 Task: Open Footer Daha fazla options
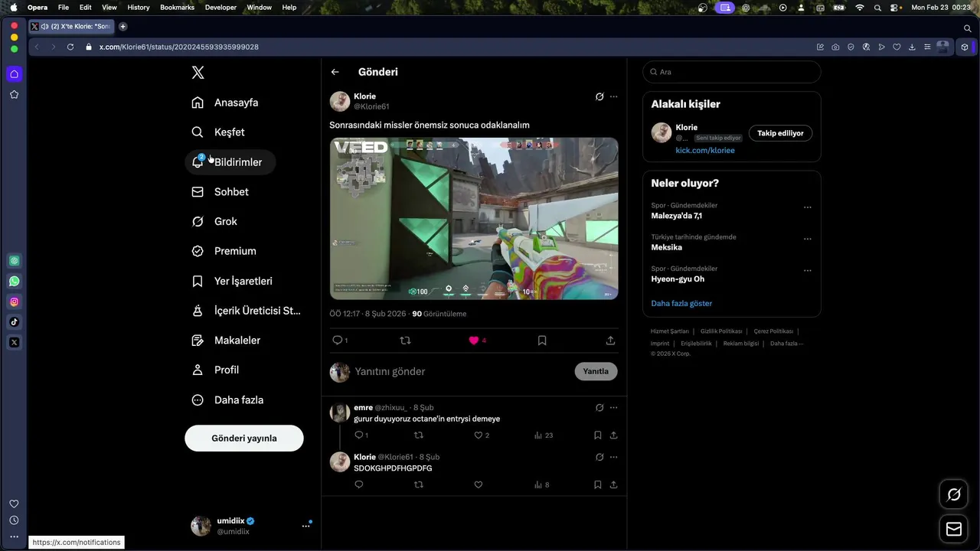(786, 344)
